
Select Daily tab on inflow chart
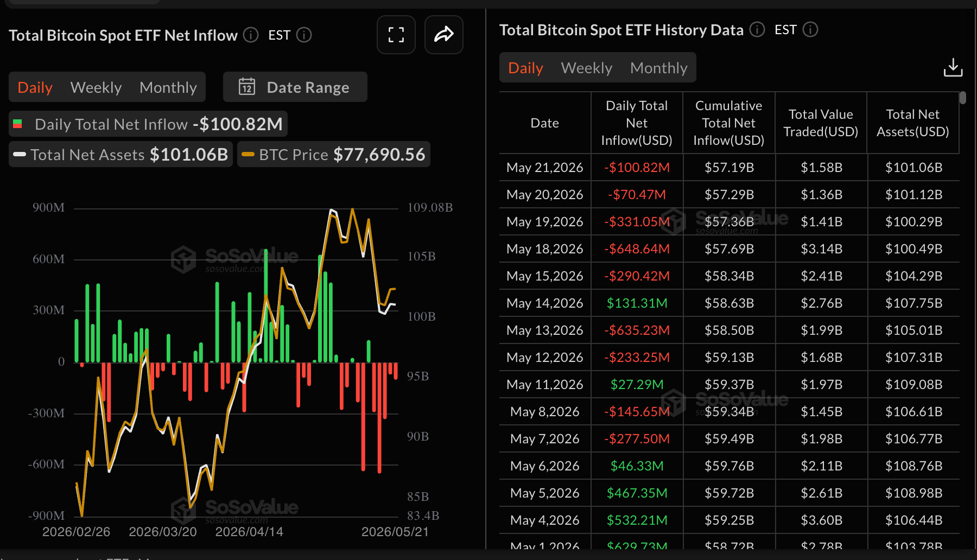click(x=35, y=87)
